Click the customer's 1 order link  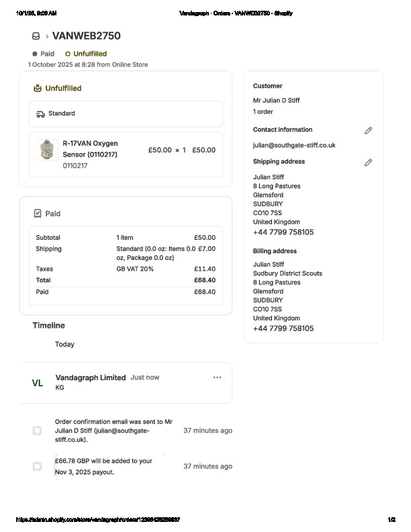(263, 112)
